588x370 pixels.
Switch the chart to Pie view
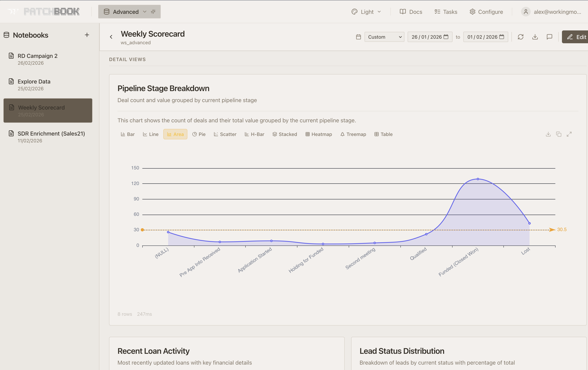(199, 134)
